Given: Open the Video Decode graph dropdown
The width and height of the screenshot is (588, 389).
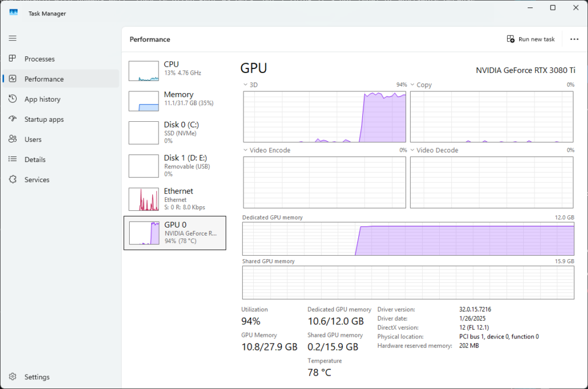Looking at the screenshot, I should click(412, 150).
